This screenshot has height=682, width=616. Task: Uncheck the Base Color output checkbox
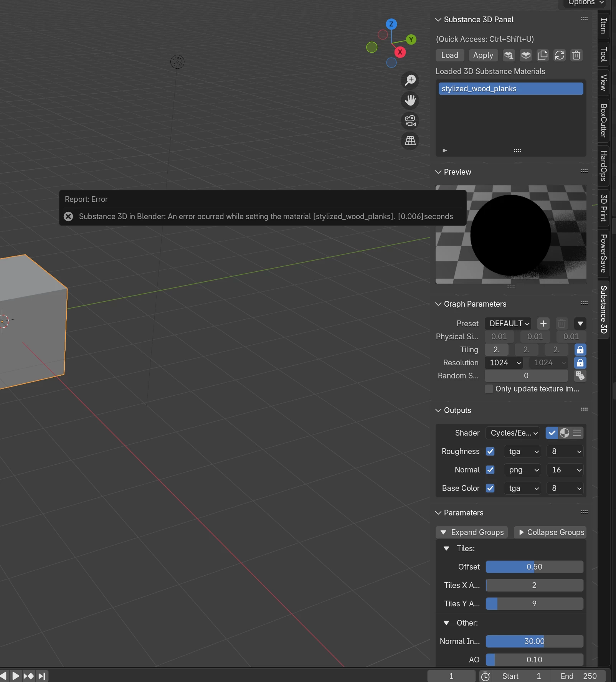point(490,488)
